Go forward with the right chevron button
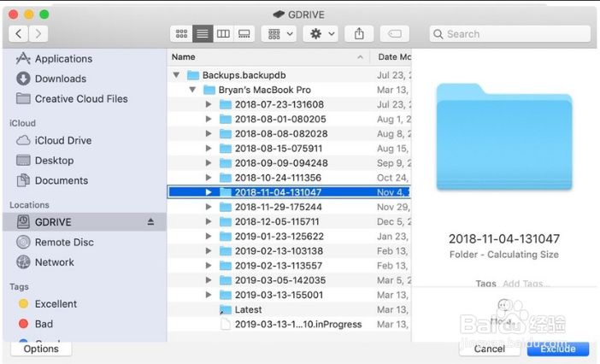The height and width of the screenshot is (364, 600). pos(38,34)
